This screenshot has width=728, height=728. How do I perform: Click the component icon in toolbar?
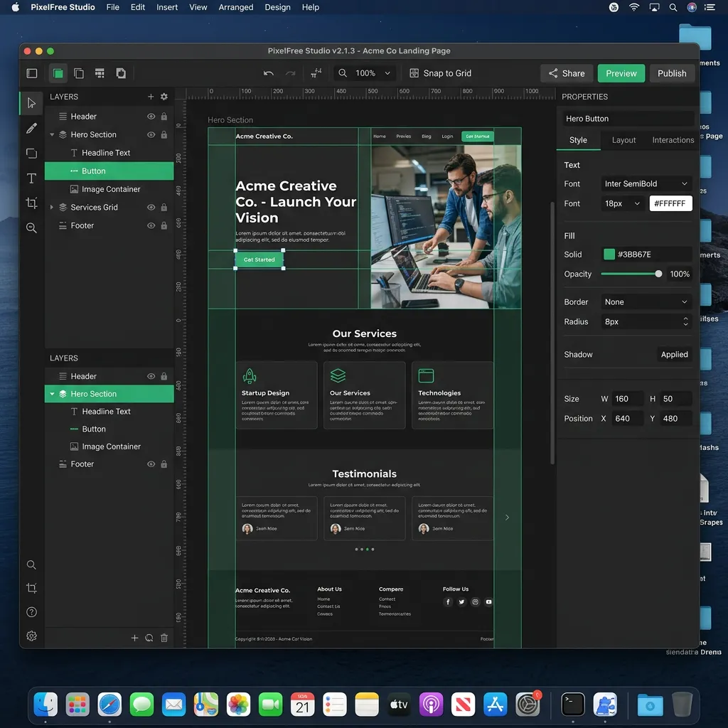click(x=121, y=73)
